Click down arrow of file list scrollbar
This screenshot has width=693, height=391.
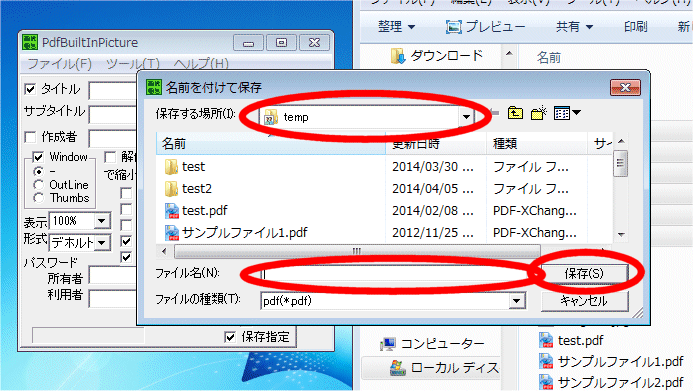point(621,235)
